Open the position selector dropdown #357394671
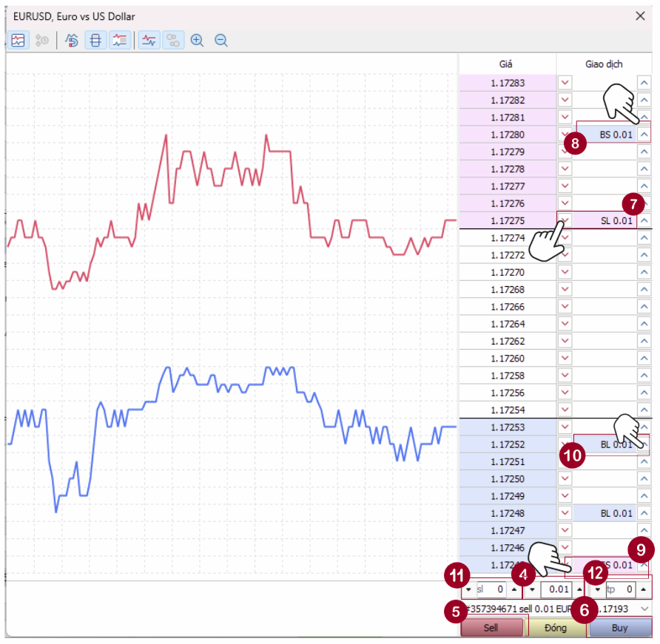 [x=644, y=609]
